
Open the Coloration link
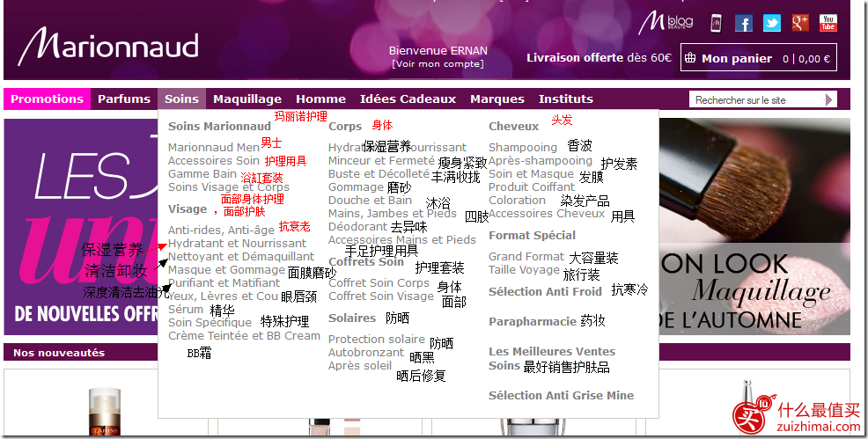click(x=517, y=201)
